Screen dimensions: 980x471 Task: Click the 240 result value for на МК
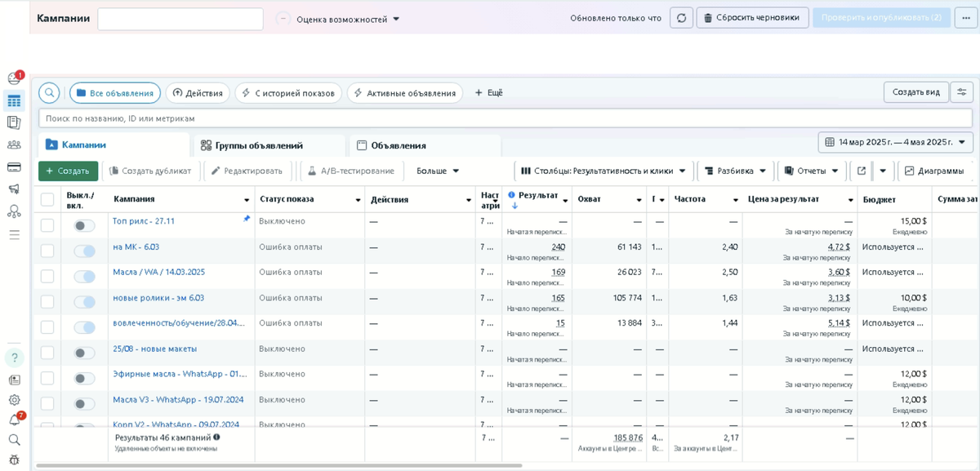click(x=558, y=247)
